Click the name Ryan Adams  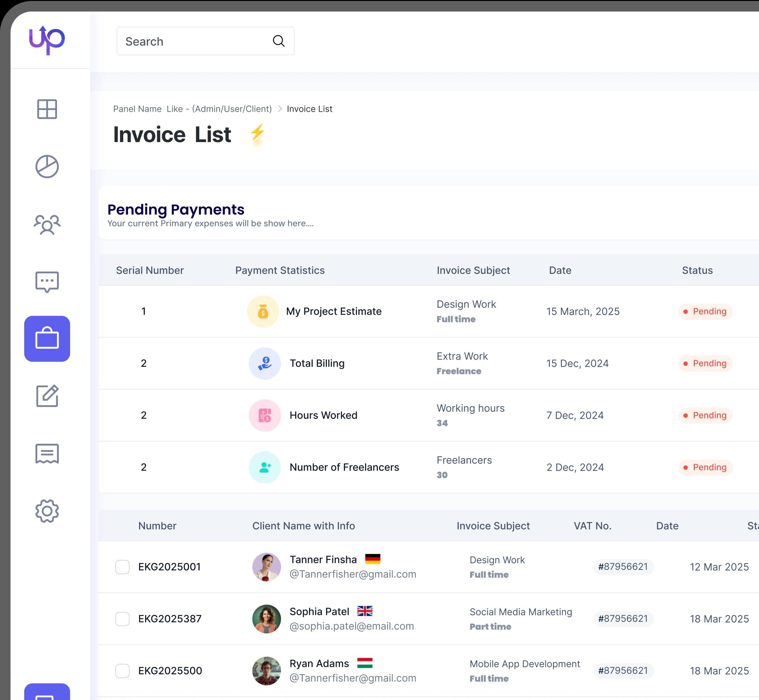[319, 663]
